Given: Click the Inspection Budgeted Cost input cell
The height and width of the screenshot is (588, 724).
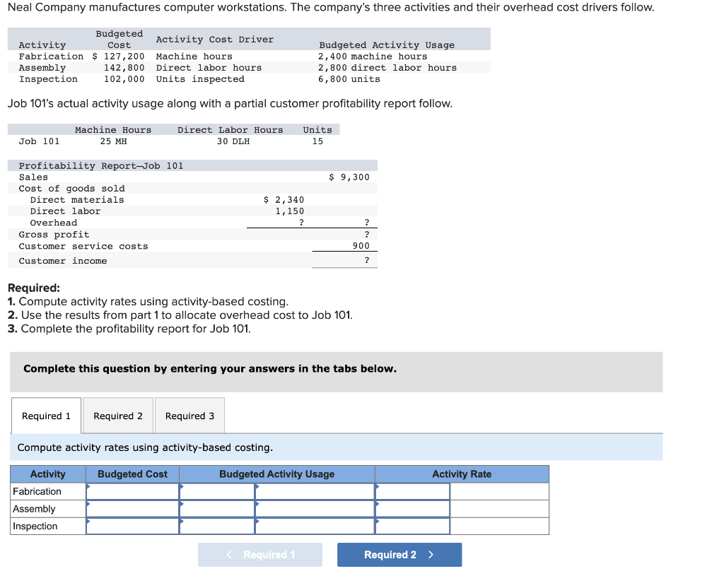Looking at the screenshot, I should 132,526.
